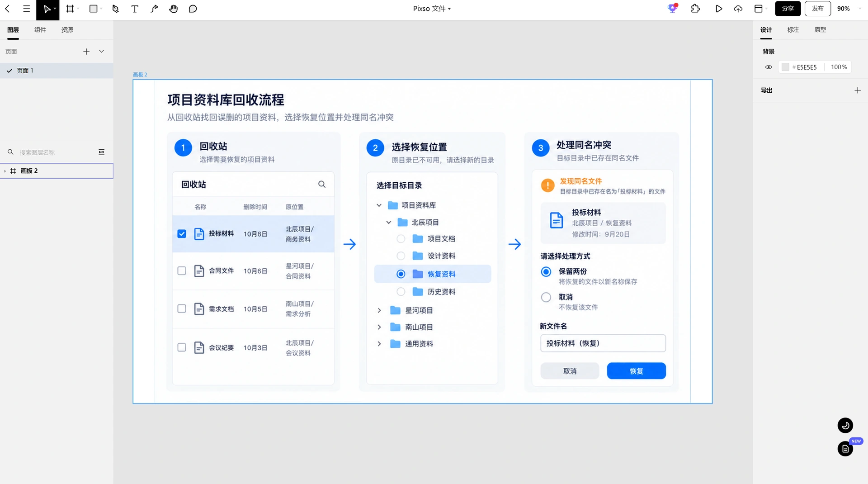Switch to the 组件 tab
Image resolution: width=868 pixels, height=484 pixels.
(x=40, y=30)
